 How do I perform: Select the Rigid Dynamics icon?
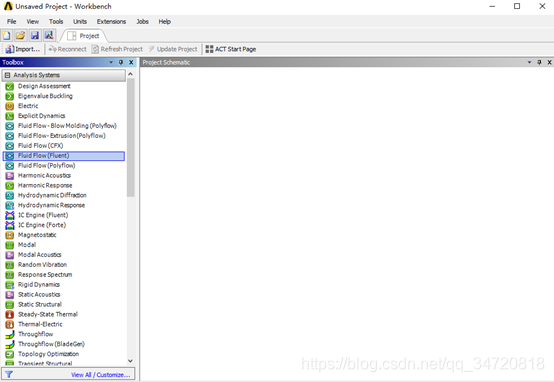[10, 284]
